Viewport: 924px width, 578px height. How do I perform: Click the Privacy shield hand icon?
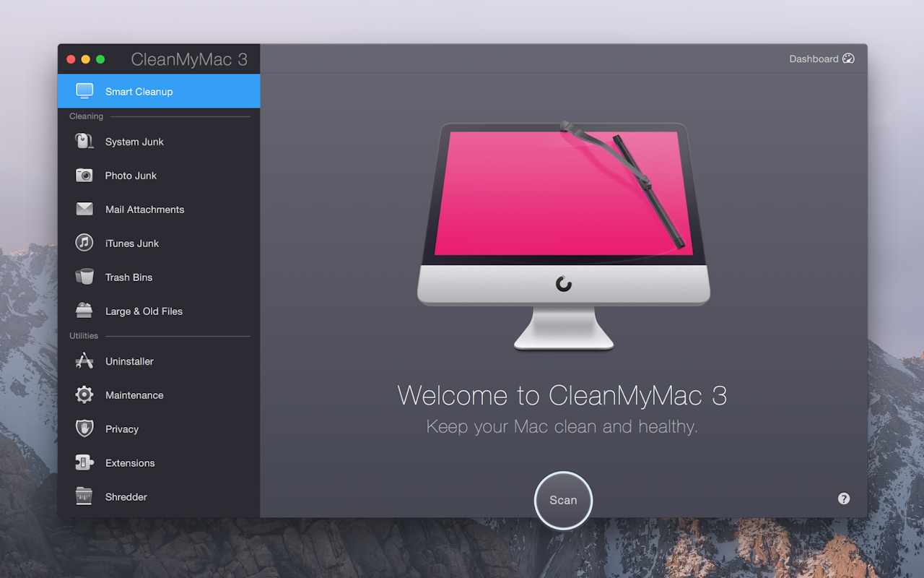point(84,429)
